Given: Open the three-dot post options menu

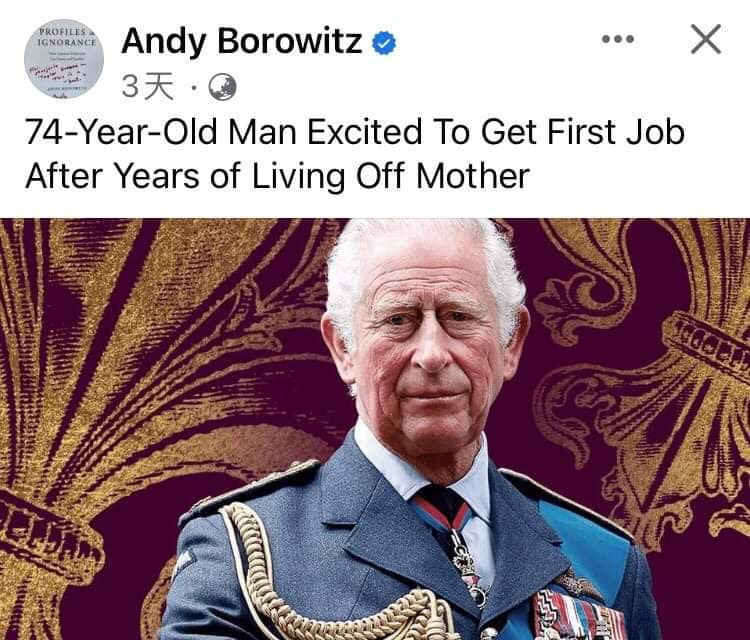Looking at the screenshot, I should pyautogui.click(x=618, y=39).
